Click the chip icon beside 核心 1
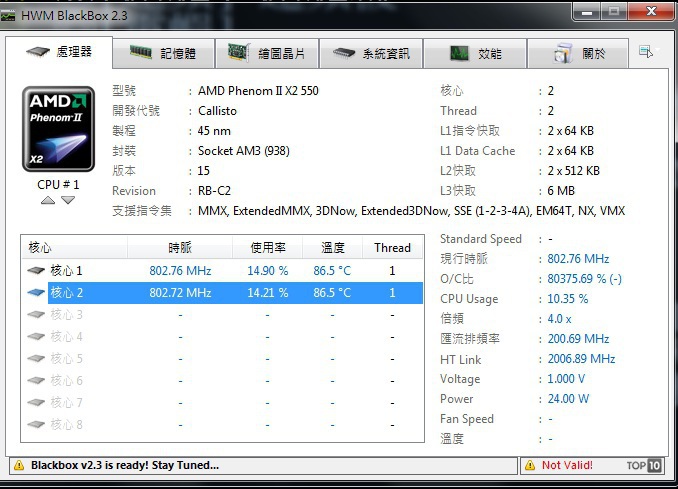This screenshot has height=489, width=678. [36, 271]
